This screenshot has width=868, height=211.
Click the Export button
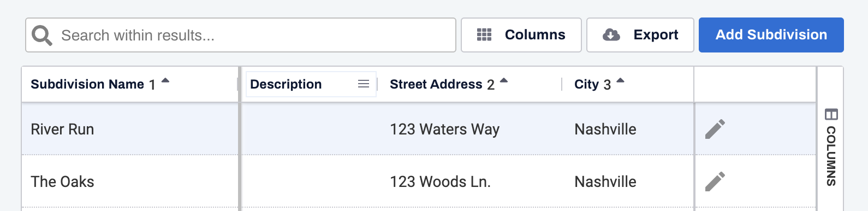[640, 35]
